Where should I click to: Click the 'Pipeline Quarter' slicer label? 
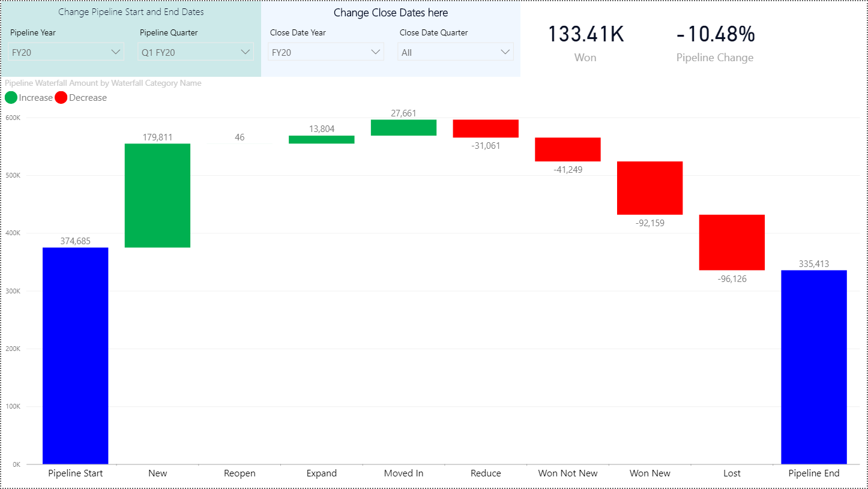coord(169,33)
